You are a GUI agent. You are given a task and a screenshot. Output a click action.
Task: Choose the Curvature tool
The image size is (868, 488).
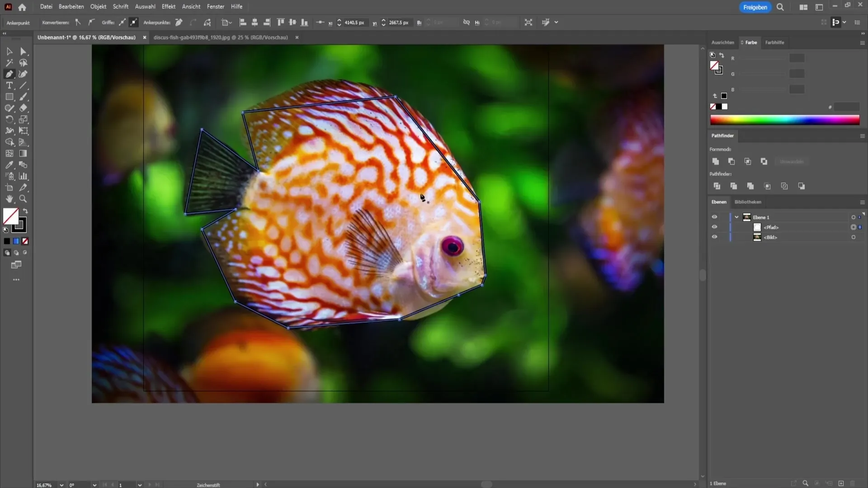24,74
